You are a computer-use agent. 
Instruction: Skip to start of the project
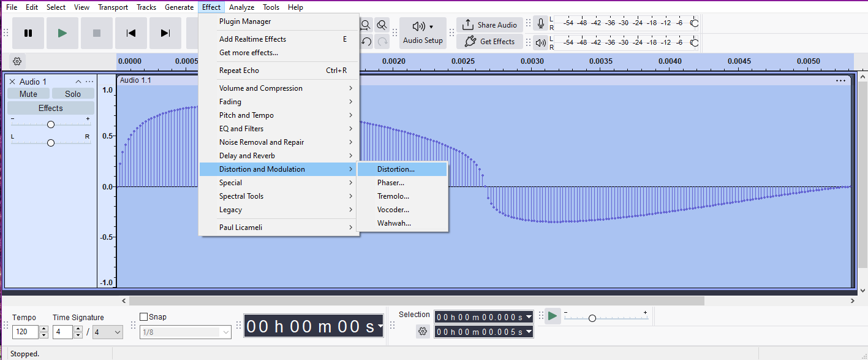click(x=131, y=33)
